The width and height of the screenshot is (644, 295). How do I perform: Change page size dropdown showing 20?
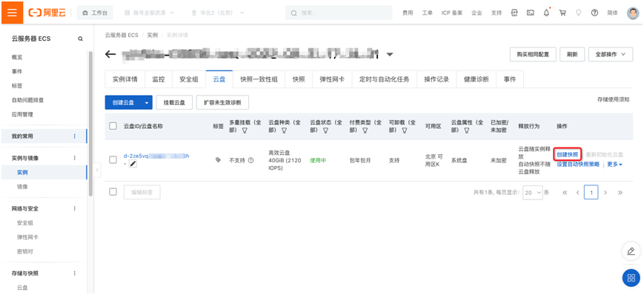tap(533, 192)
